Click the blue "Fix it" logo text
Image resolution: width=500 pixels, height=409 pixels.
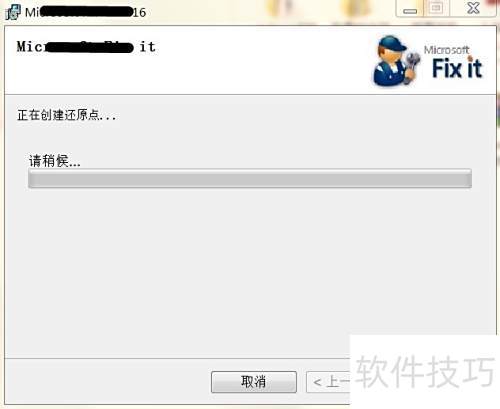tap(457, 68)
